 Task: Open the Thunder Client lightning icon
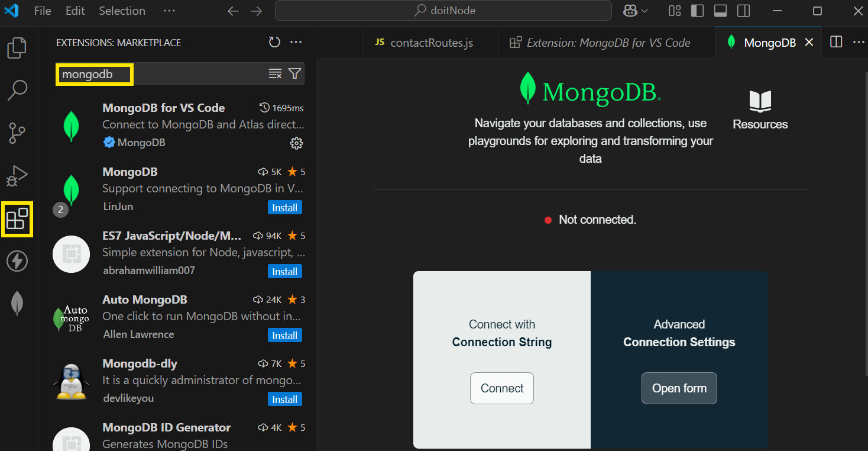point(17,261)
